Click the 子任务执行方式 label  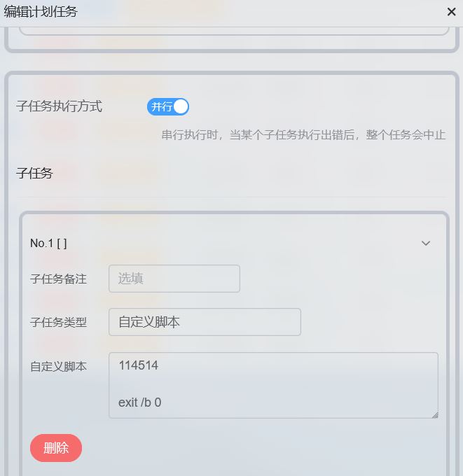(x=59, y=106)
